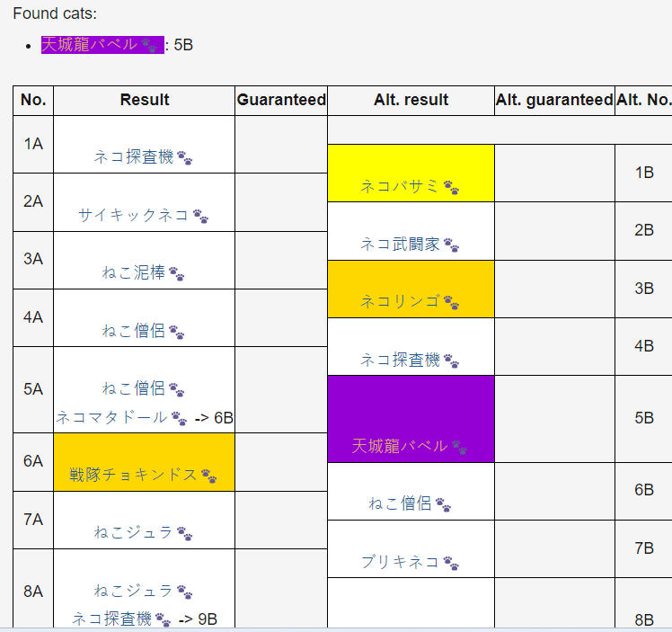Open ねこ僧侶 link in row 6B

tap(400, 503)
